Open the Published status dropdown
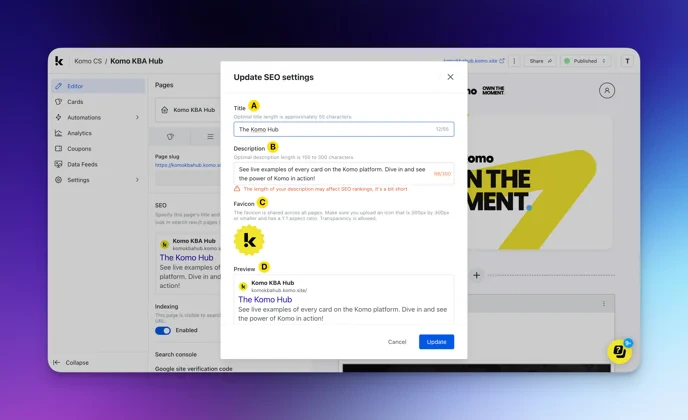The height and width of the screenshot is (420, 688). point(585,61)
